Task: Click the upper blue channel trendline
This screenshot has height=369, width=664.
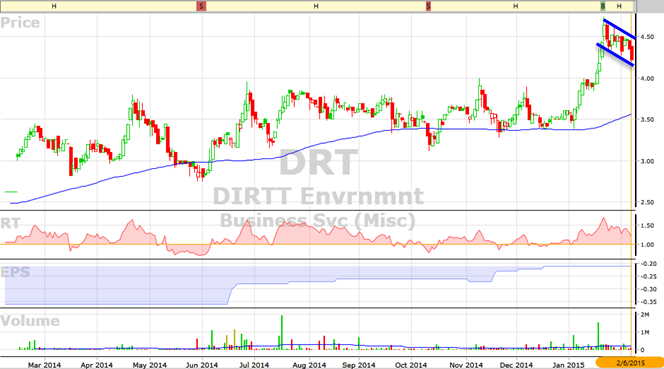Action: click(619, 29)
